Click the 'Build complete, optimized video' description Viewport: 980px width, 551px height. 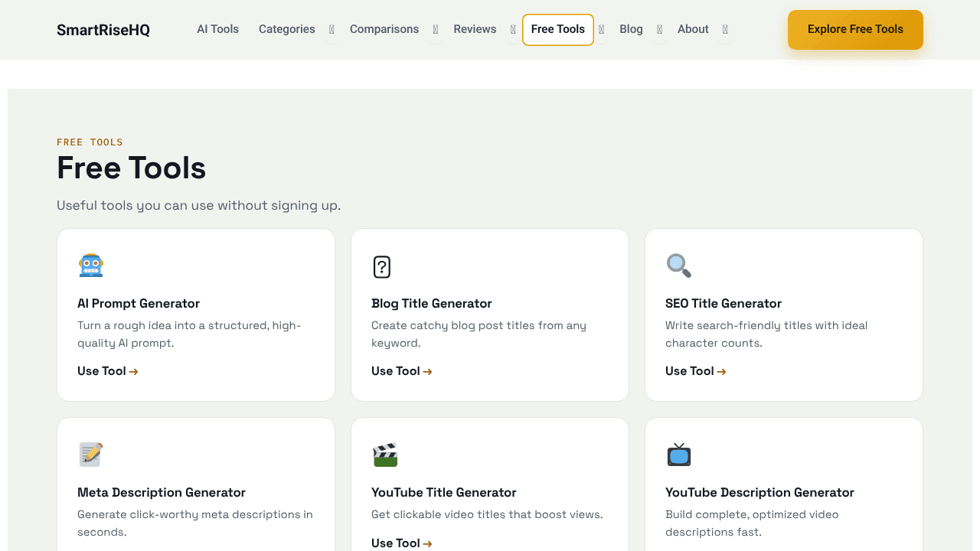point(752,523)
